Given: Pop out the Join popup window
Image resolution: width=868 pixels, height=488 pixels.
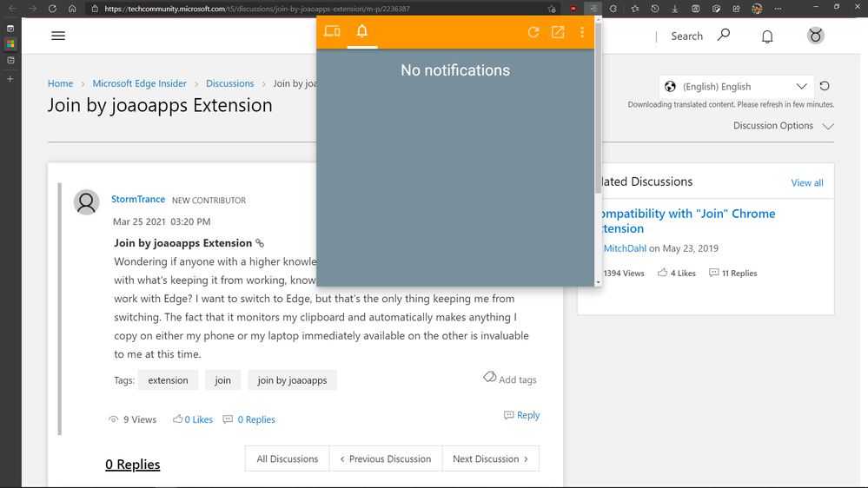Looking at the screenshot, I should (558, 32).
